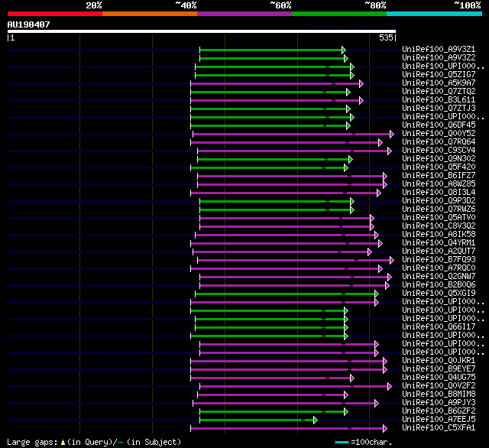Open hit UniRef100_A5K9A7
489x448 pixels.
(x=439, y=83)
